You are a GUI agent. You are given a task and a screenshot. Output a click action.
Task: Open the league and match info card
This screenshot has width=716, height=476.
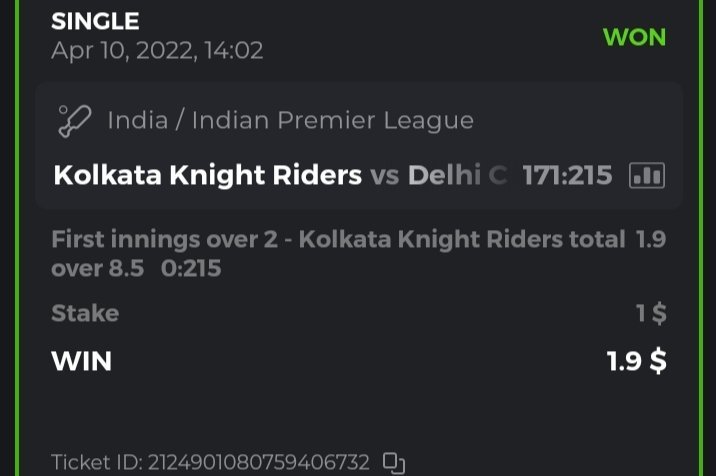pyautogui.click(x=358, y=146)
